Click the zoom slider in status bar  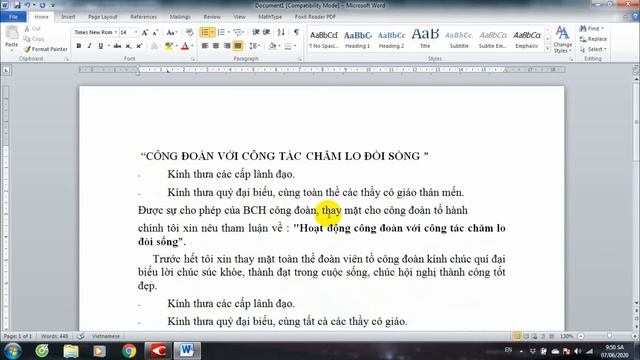pyautogui.click(x=608, y=336)
